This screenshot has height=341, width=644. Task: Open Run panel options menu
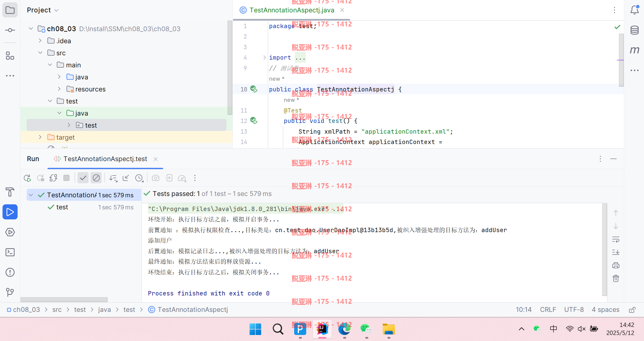[600, 159]
